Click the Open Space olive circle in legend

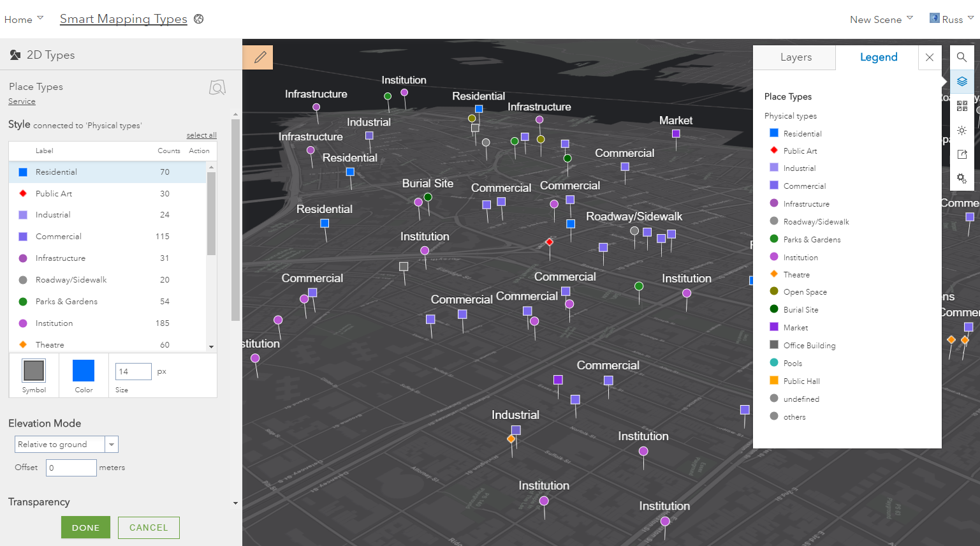coord(774,291)
